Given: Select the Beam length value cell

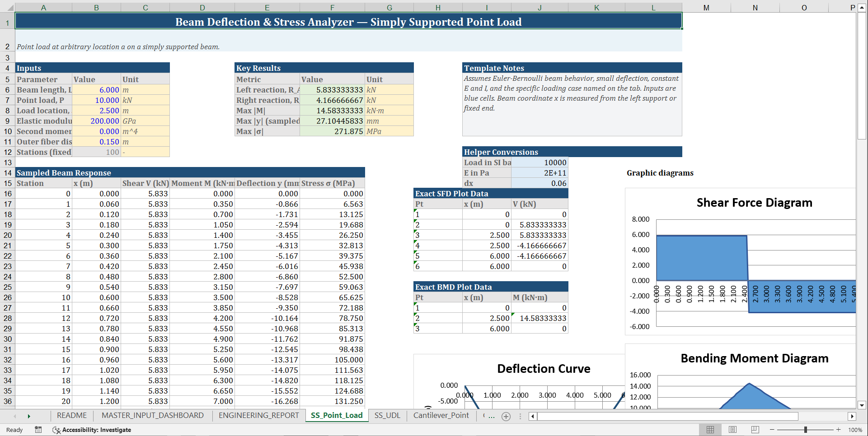Looking at the screenshot, I should click(96, 90).
